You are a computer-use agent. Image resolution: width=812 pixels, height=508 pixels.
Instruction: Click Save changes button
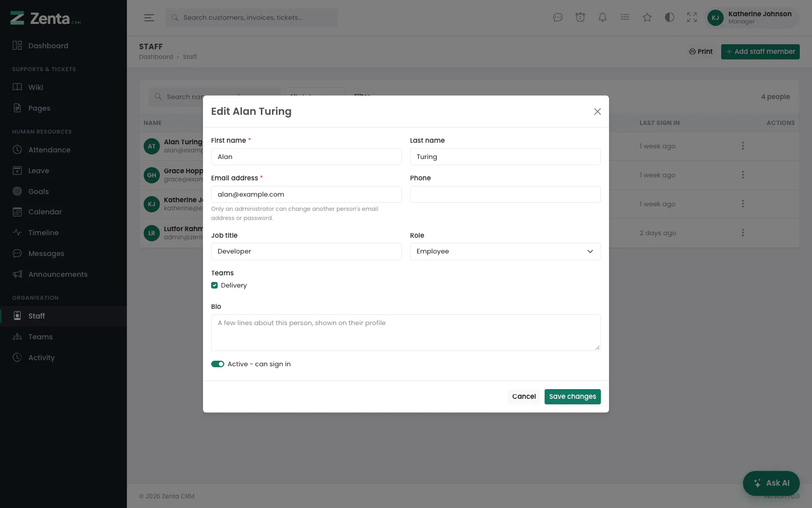(572, 397)
